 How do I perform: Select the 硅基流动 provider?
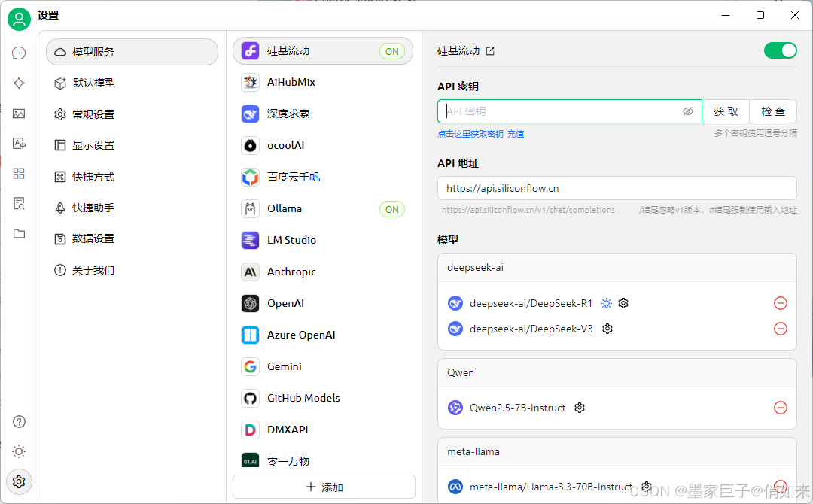tap(323, 50)
